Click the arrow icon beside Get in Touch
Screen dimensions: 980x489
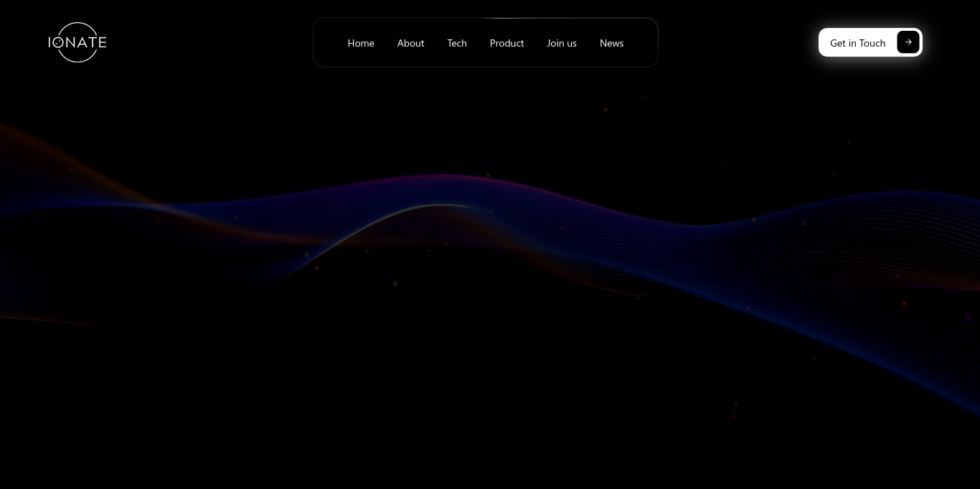point(908,42)
